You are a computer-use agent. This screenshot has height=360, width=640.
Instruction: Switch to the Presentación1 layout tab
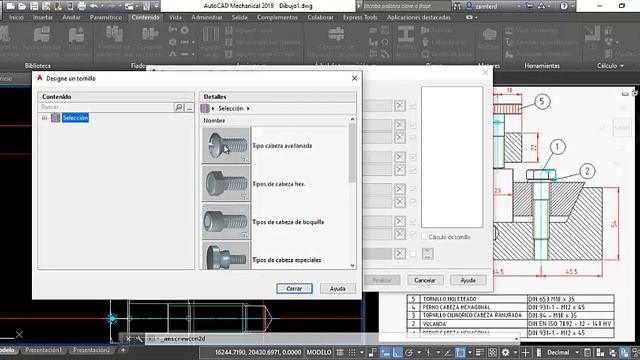point(43,350)
